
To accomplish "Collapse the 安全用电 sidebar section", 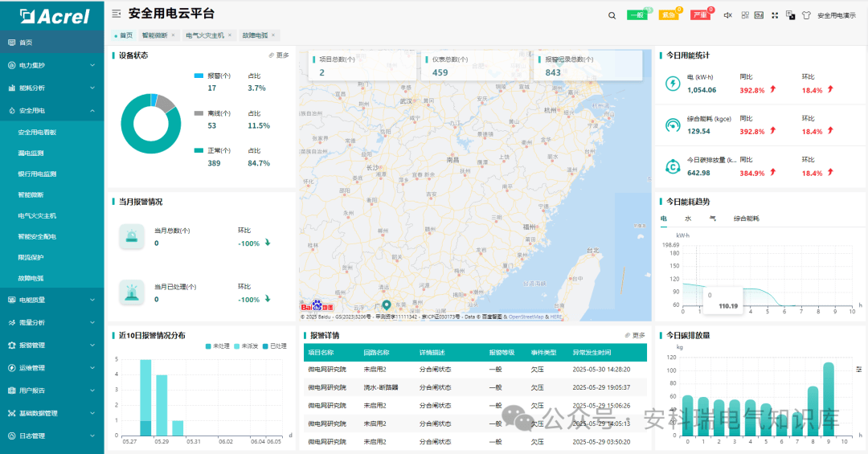I will click(52, 111).
